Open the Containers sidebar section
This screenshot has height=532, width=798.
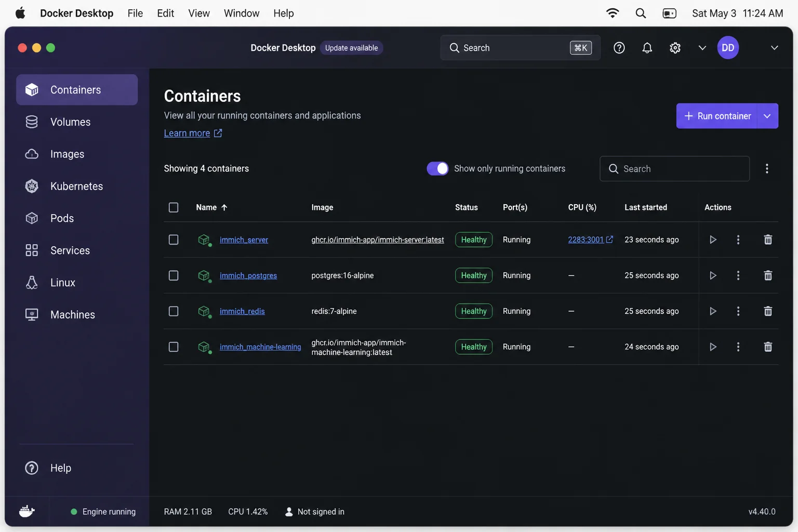point(77,90)
